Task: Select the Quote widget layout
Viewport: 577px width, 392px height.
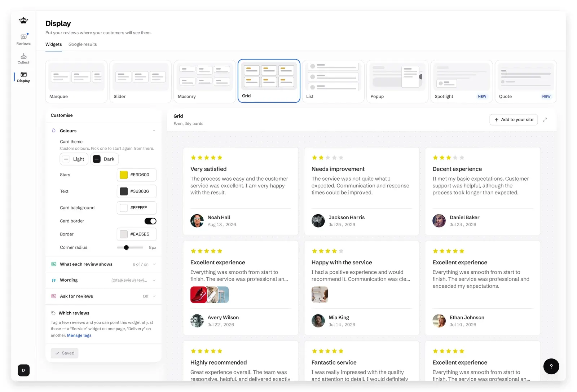Action: 525,82
